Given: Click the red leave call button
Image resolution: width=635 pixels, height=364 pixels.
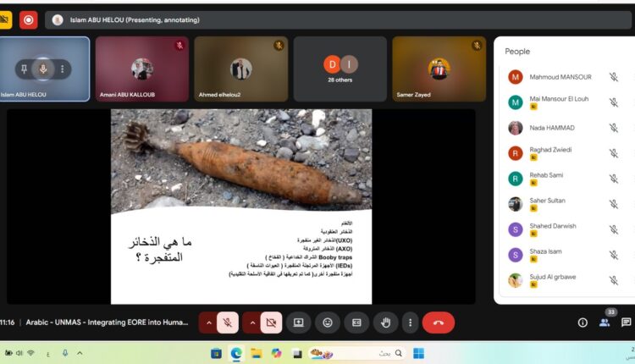Looking at the screenshot, I should tap(438, 323).
